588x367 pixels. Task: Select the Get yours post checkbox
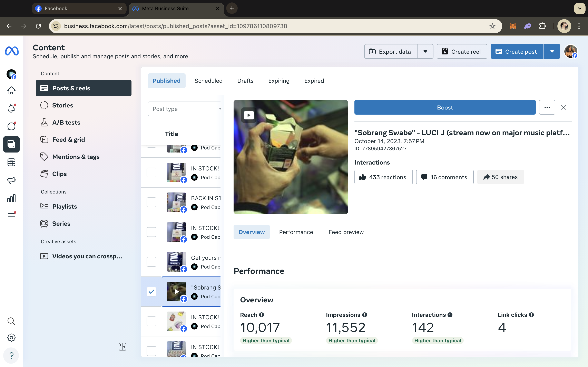coord(151,262)
